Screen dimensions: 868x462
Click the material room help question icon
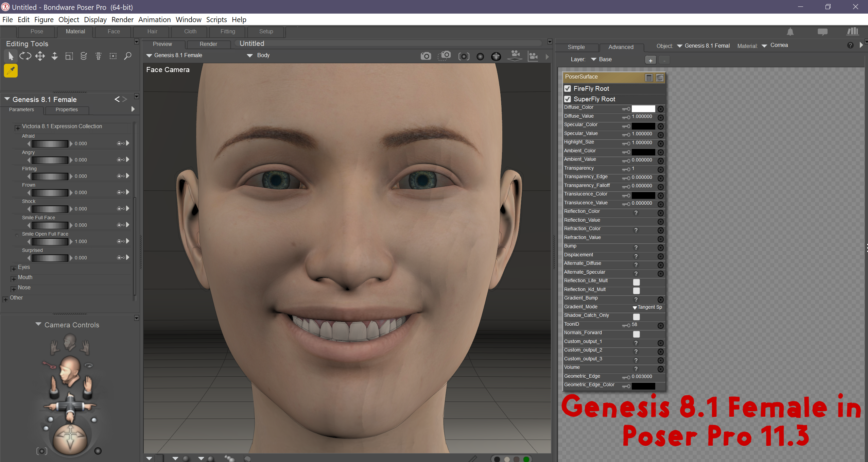tap(850, 45)
